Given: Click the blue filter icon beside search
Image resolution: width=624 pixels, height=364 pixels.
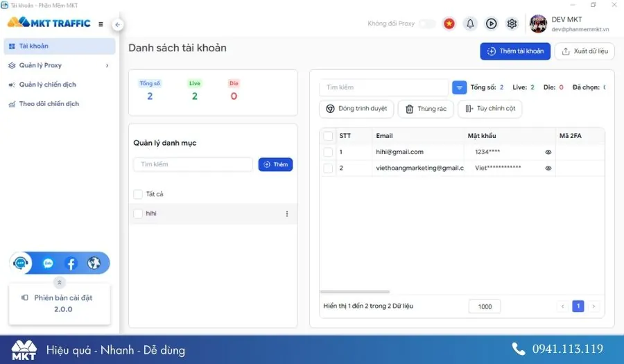Looking at the screenshot, I should 459,88.
